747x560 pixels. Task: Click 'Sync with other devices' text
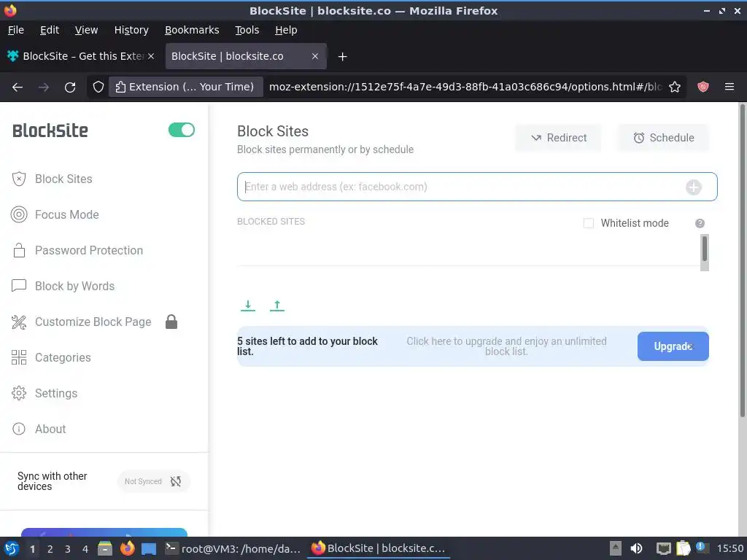pos(53,481)
